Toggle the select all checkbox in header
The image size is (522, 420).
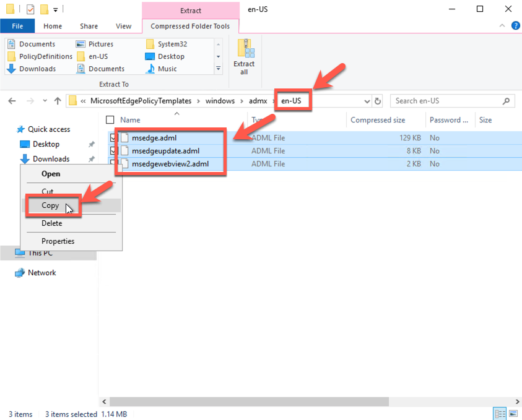click(110, 120)
